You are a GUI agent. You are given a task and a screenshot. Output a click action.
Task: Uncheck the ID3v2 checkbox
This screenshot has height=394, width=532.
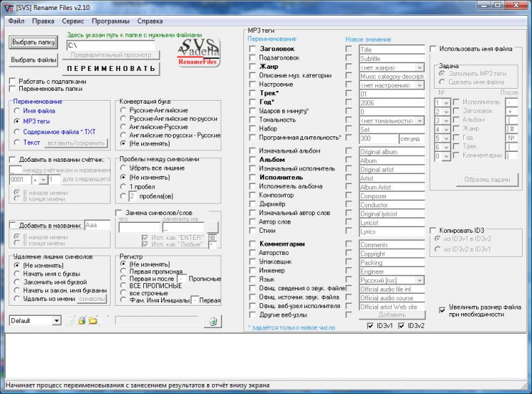click(x=401, y=326)
